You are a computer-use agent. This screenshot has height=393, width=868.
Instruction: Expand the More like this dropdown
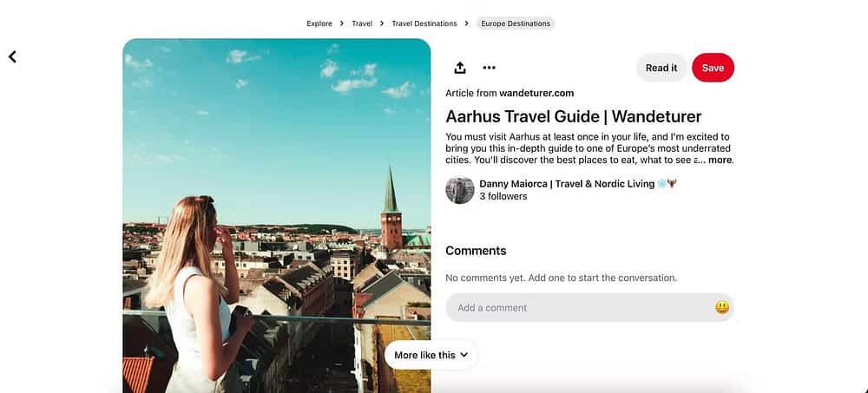pyautogui.click(x=431, y=355)
